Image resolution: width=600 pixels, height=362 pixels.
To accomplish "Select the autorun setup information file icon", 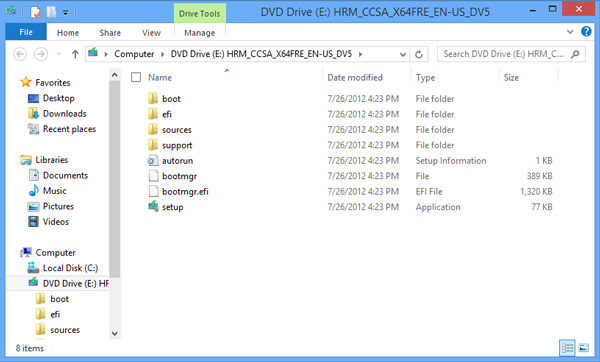I will tap(153, 160).
